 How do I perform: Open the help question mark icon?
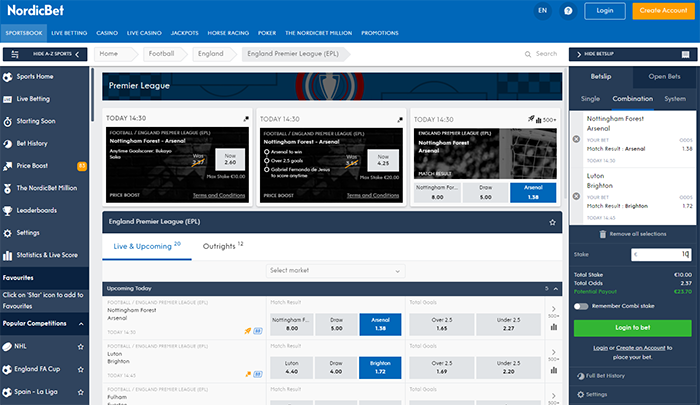568,11
